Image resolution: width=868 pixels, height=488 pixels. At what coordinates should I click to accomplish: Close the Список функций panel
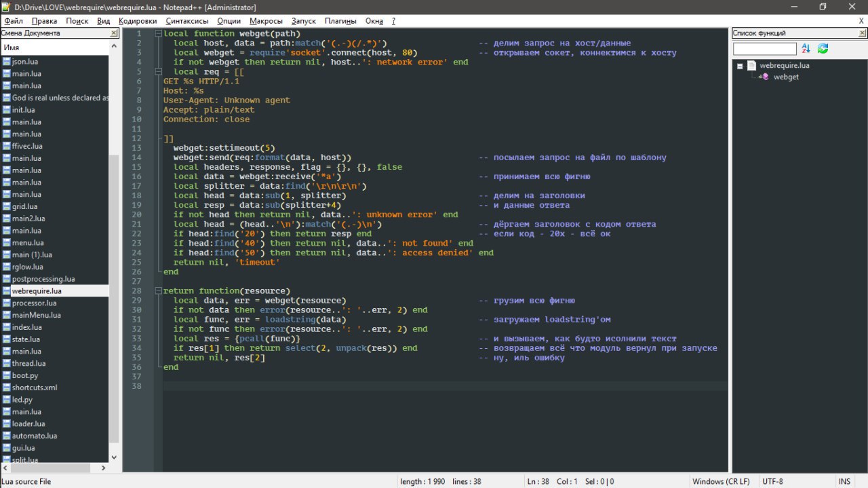861,33
